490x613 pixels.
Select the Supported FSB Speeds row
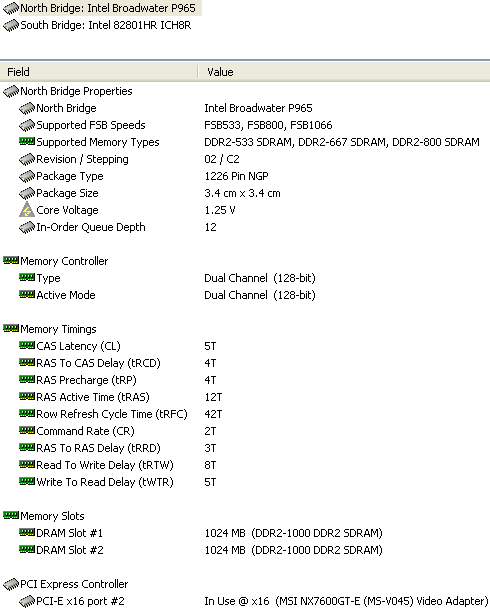(x=245, y=125)
